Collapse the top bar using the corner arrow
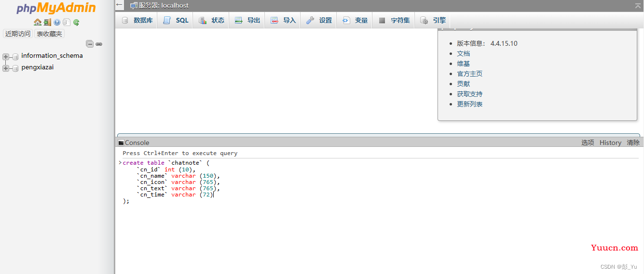644x274 pixels. click(x=638, y=5)
